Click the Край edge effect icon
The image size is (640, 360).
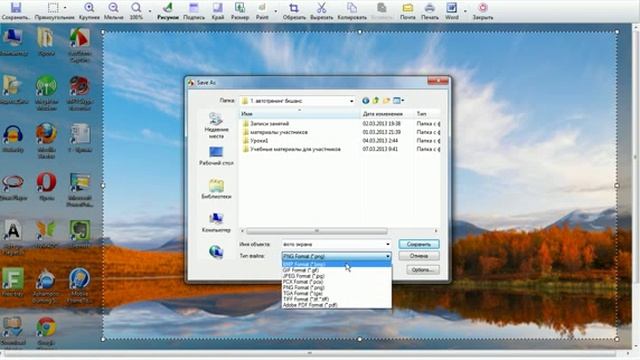pyautogui.click(x=218, y=8)
